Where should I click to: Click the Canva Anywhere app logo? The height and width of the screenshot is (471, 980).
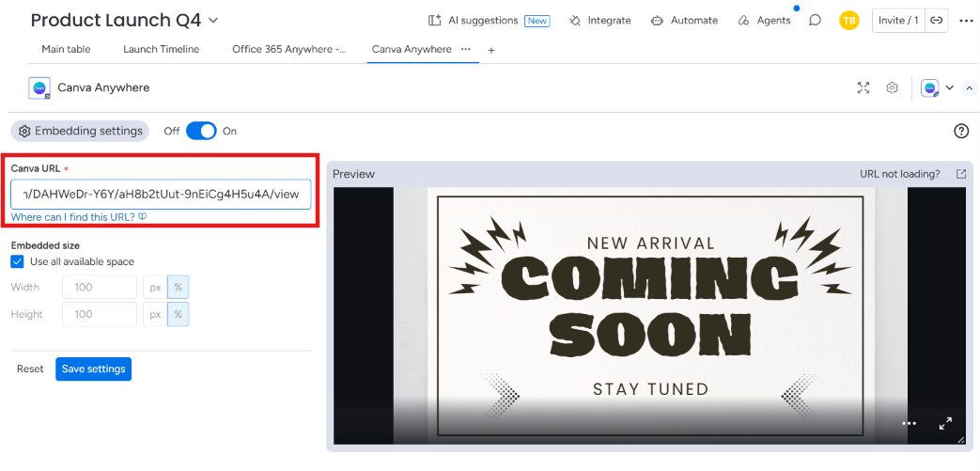pos(39,88)
